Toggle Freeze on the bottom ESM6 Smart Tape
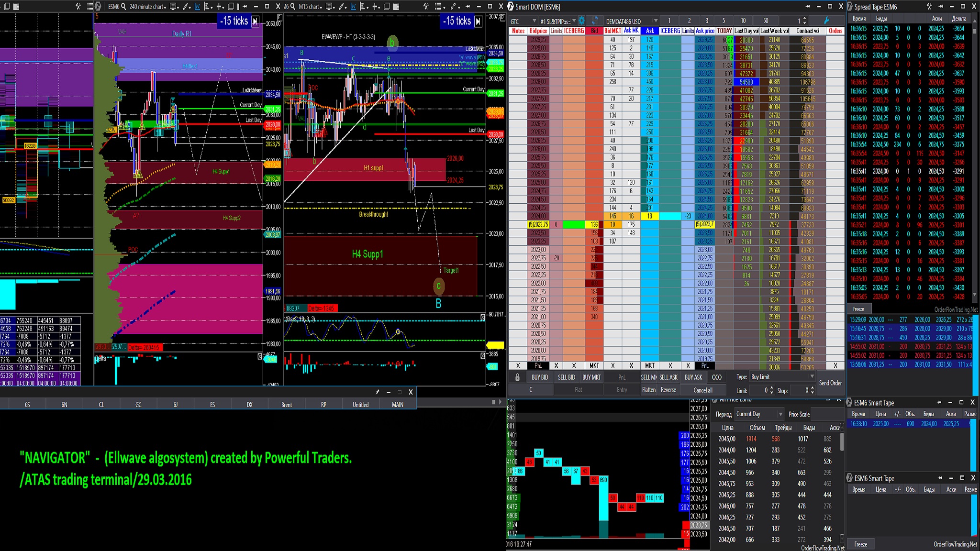 click(860, 544)
